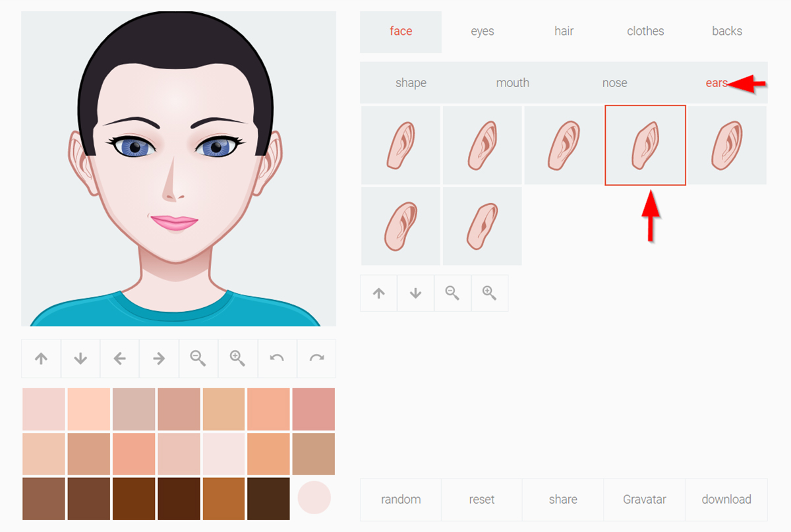Move avatar left with the left arrow
791x532 pixels.
(x=119, y=359)
